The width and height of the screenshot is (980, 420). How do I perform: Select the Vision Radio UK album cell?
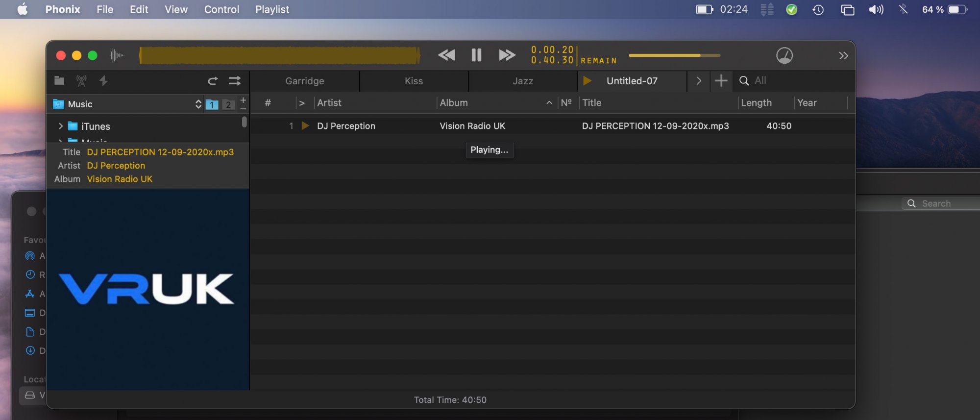coord(472,126)
